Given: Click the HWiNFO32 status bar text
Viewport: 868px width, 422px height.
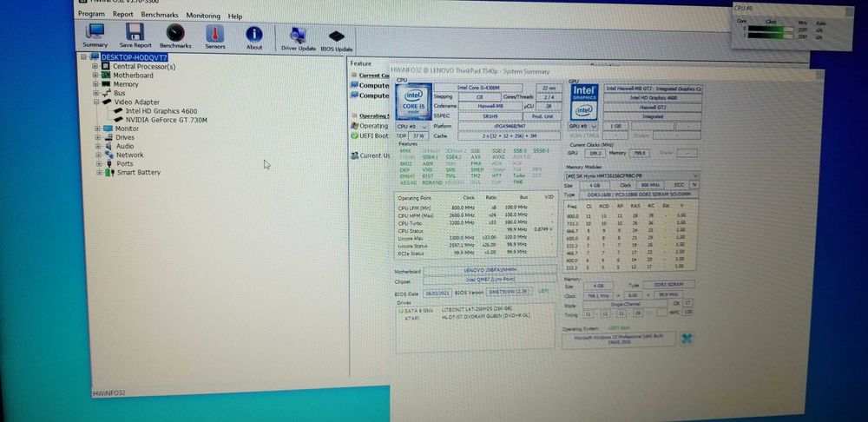Looking at the screenshot, I should tap(109, 392).
